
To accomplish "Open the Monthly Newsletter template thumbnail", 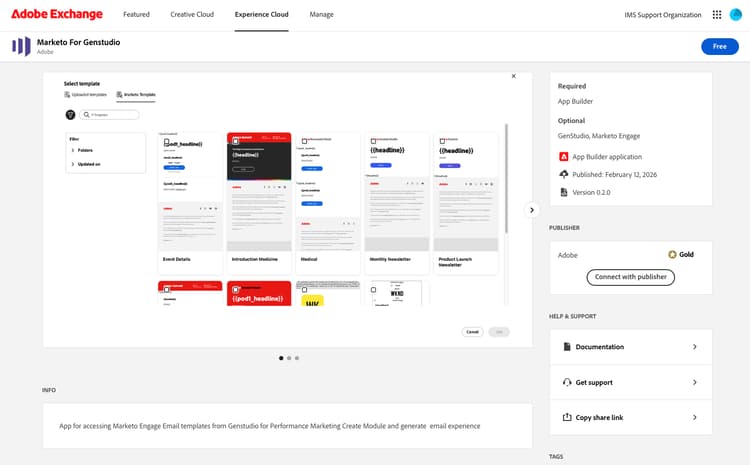I will pyautogui.click(x=397, y=191).
